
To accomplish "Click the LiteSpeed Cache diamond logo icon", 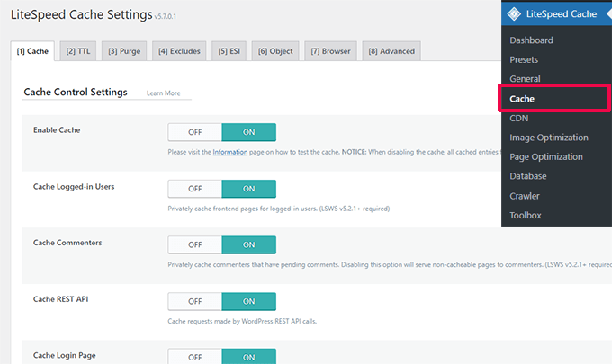I will [x=514, y=14].
